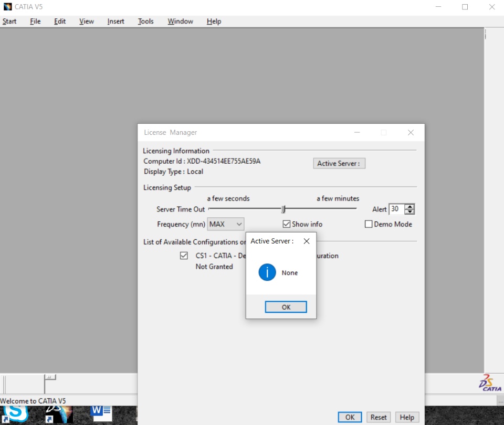Open the View menu
Image resolution: width=504 pixels, height=425 pixels.
(x=87, y=21)
